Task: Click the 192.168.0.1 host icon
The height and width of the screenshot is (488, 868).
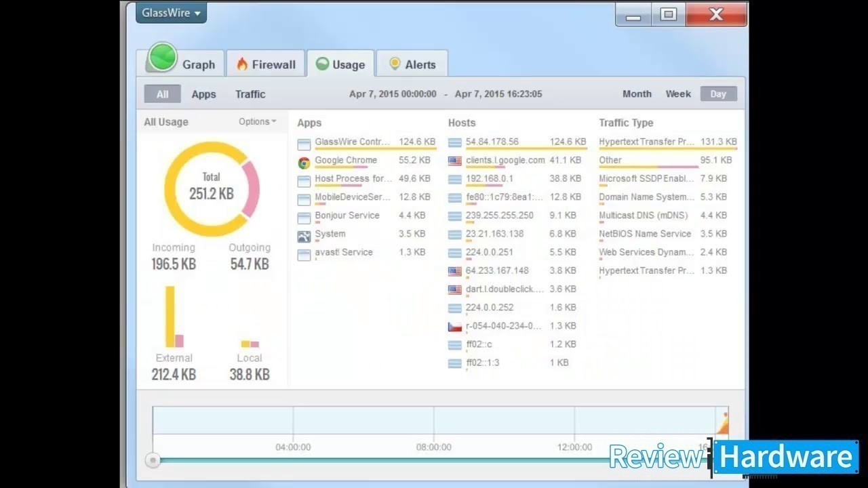Action: click(455, 179)
